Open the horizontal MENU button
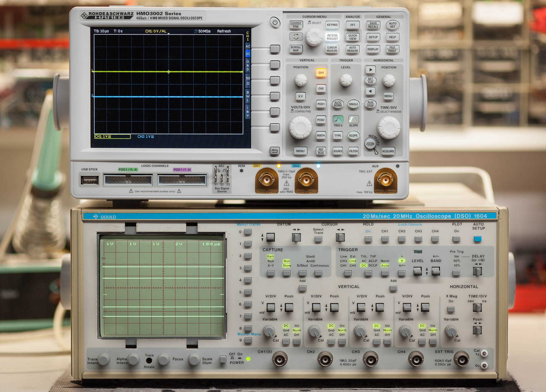Image resolution: width=546 pixels, height=392 pixels. pyautogui.click(x=388, y=96)
